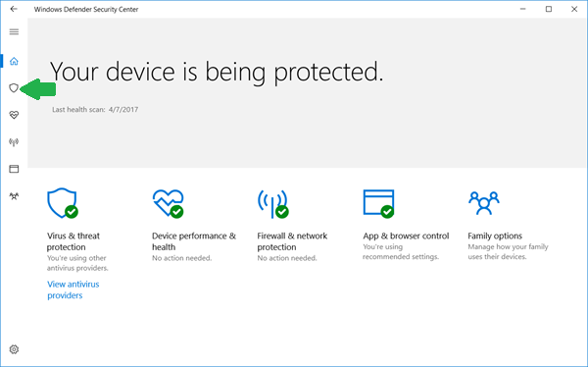The height and width of the screenshot is (367, 588).
Task: Open Virus & threat protection shield in sidebar
Action: point(14,88)
